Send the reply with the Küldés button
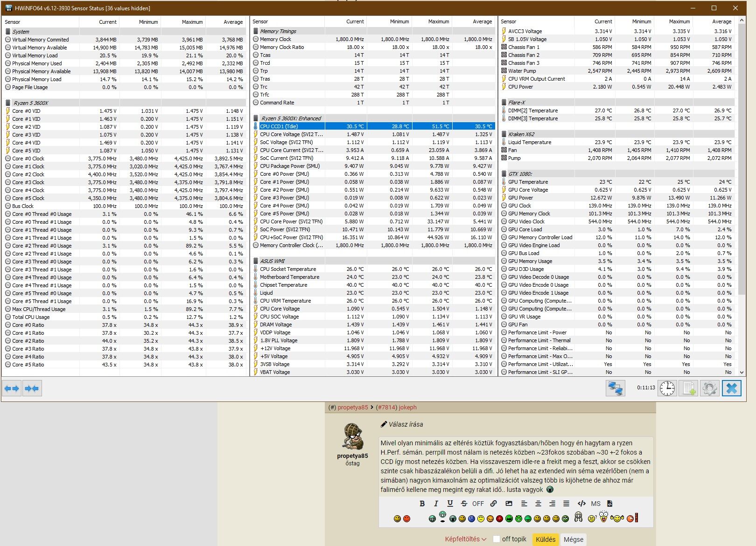The width and height of the screenshot is (756, 546). pyautogui.click(x=546, y=539)
